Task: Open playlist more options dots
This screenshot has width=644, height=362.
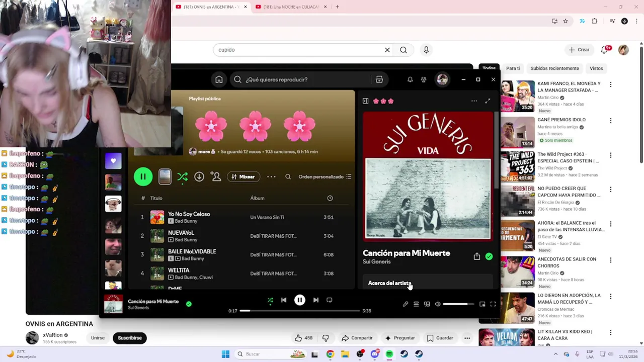Action: tap(271, 176)
